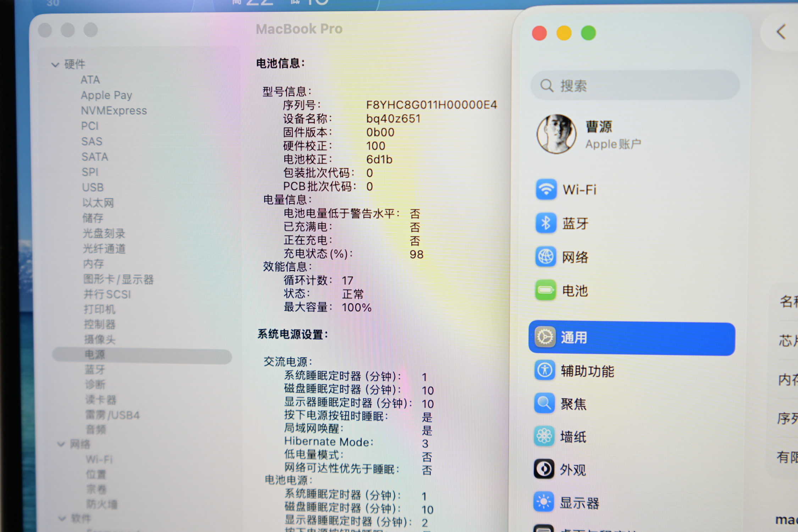
Task: Click the back arrow button
Action: coord(781,32)
